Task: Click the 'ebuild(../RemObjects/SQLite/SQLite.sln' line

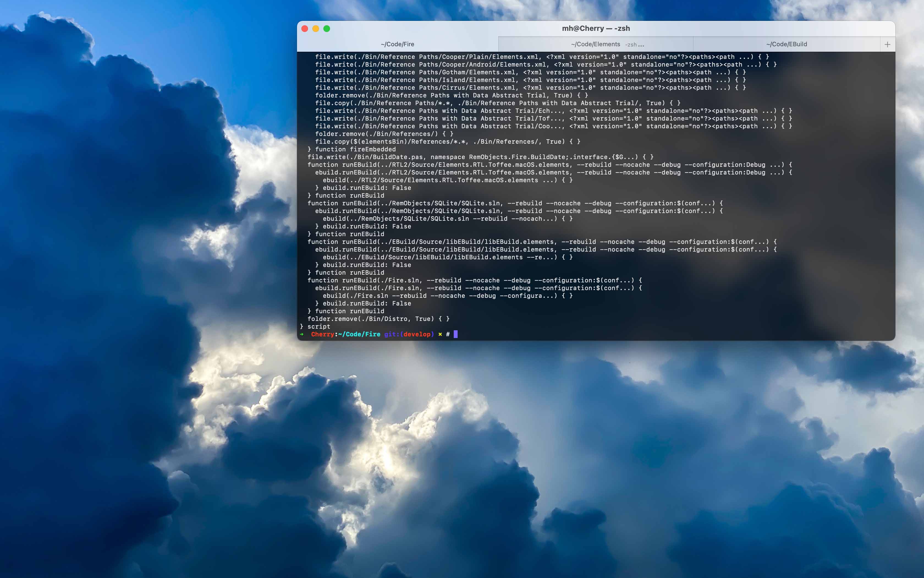Action: coord(447,219)
